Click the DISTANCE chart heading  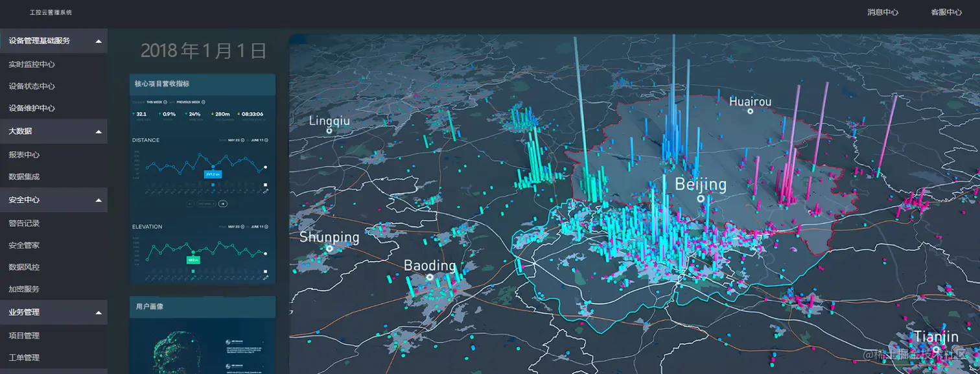click(146, 140)
